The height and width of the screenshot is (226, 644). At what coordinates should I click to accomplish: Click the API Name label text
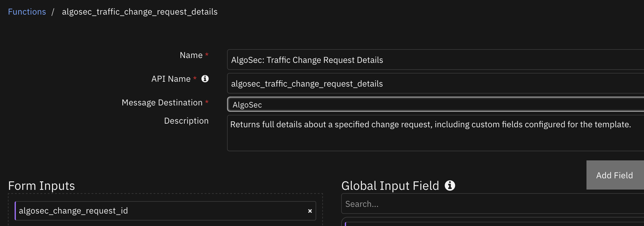pyautogui.click(x=171, y=79)
